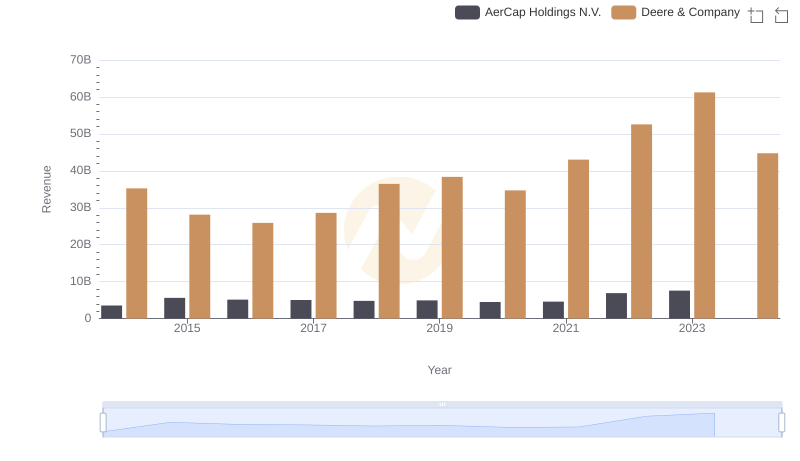This screenshot has width=800, height=461.
Task: Click the 2021 x-axis label
Action: point(566,328)
